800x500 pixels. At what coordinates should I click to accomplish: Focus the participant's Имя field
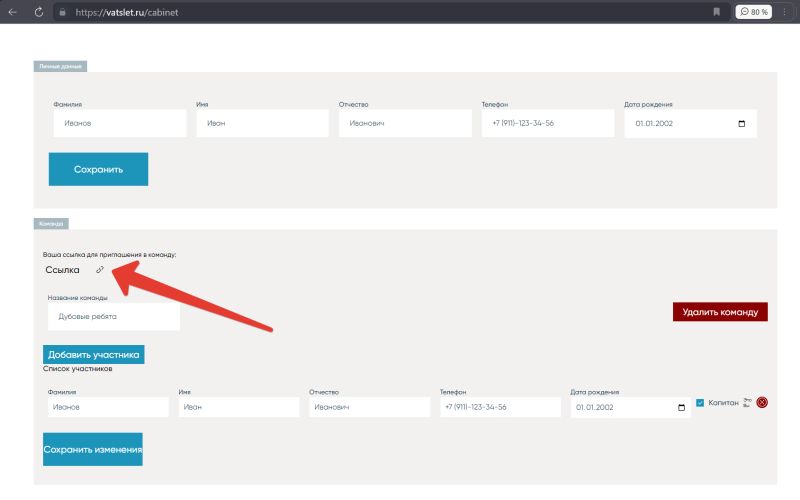pyautogui.click(x=239, y=407)
